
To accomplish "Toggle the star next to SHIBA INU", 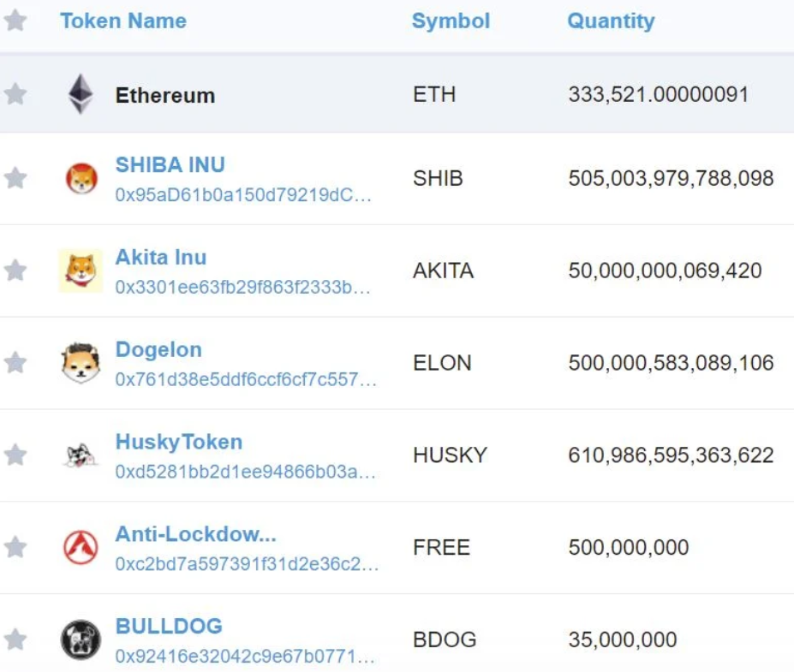I will [x=15, y=178].
